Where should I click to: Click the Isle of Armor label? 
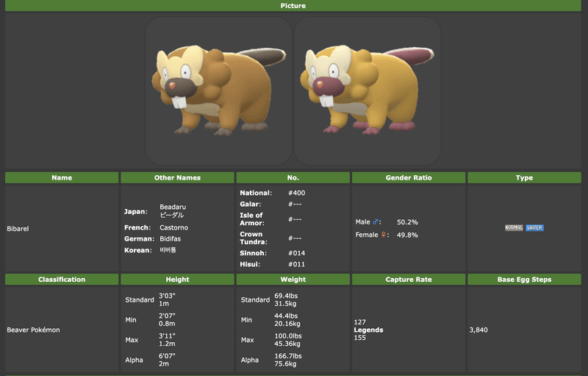point(252,219)
